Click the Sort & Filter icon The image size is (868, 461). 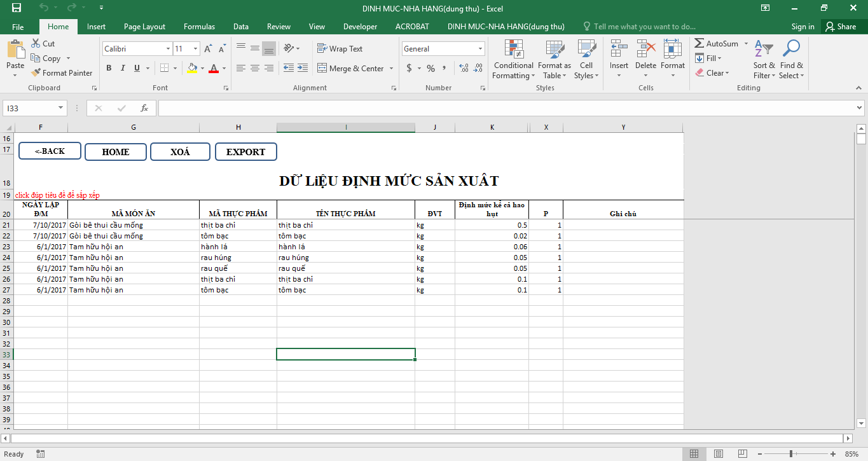tap(764, 60)
